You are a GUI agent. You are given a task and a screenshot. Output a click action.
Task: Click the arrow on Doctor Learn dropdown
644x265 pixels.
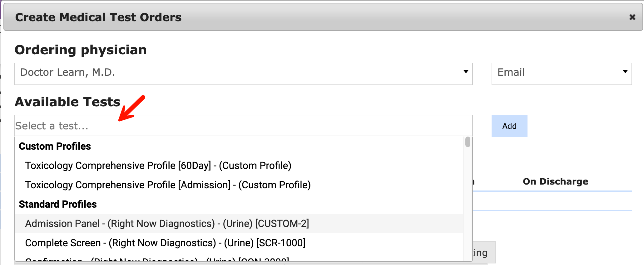tap(466, 72)
